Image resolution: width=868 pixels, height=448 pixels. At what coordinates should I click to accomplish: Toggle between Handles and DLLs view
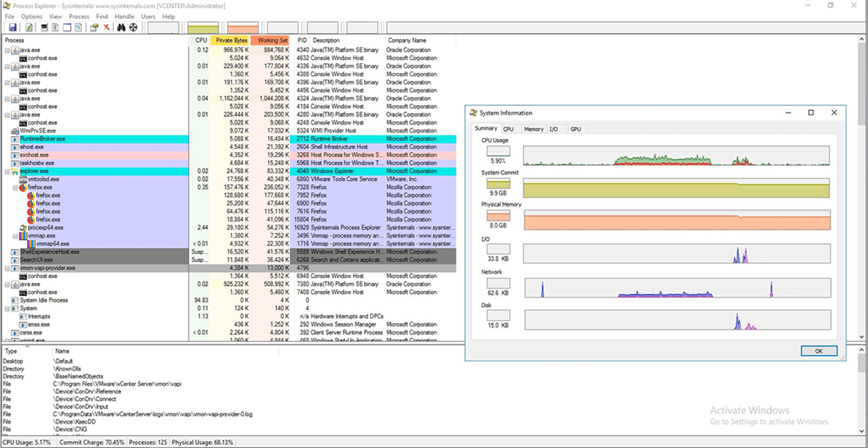click(78, 27)
